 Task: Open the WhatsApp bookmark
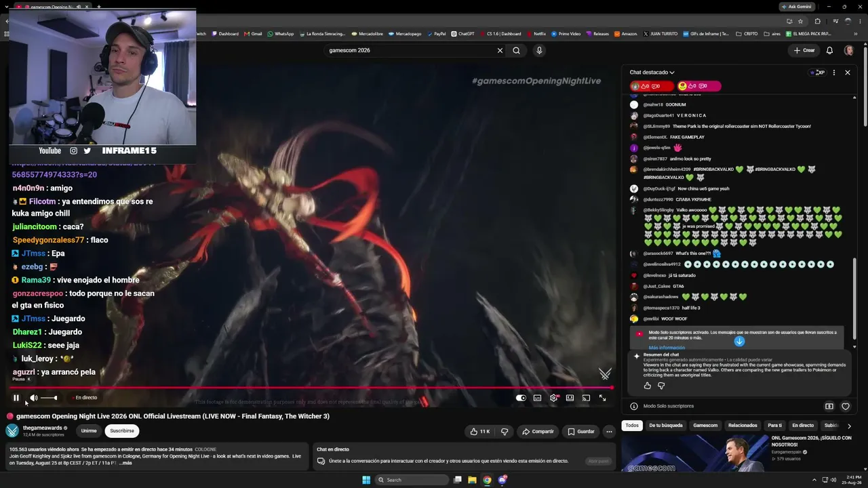[x=281, y=33]
